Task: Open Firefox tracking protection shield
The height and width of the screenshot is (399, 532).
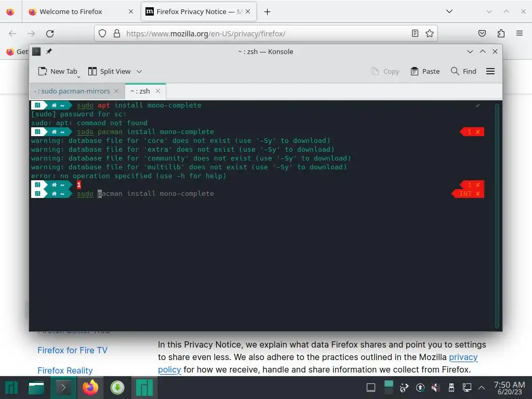Action: [x=102, y=33]
